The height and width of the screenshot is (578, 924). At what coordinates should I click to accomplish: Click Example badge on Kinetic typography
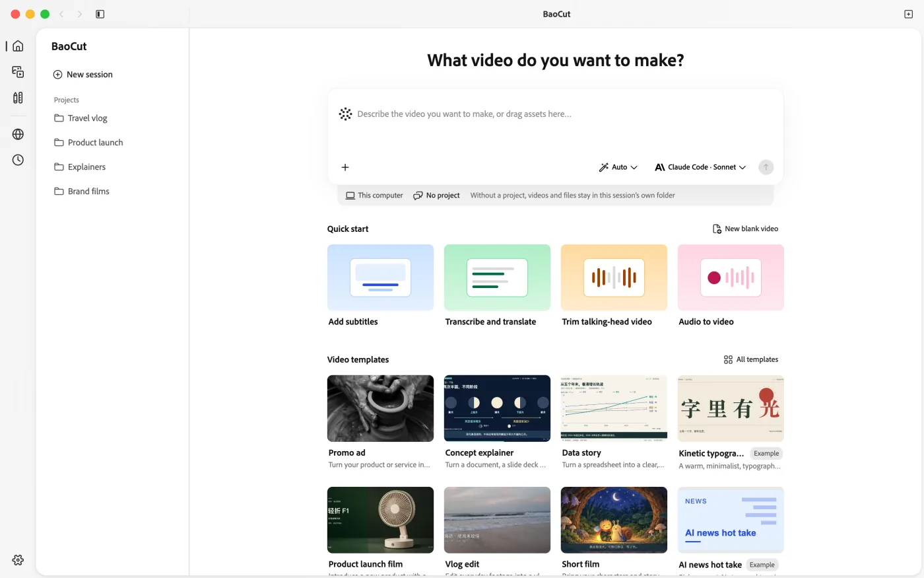pyautogui.click(x=766, y=453)
